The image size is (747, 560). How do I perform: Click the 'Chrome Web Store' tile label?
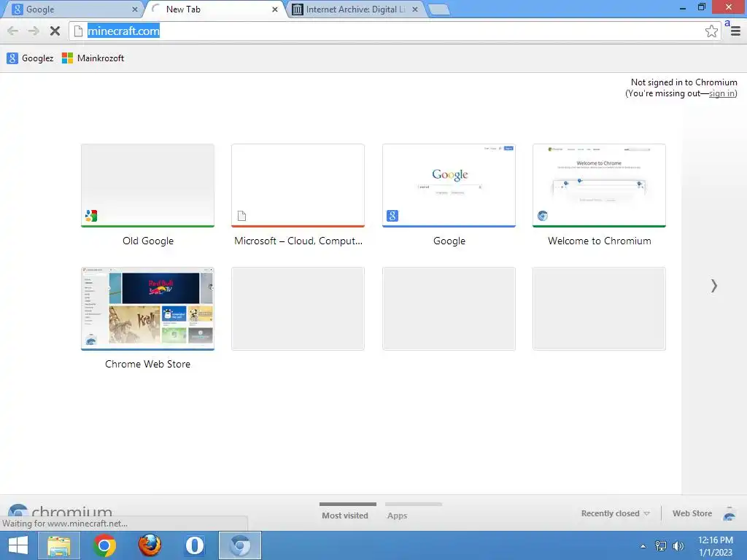click(x=147, y=365)
